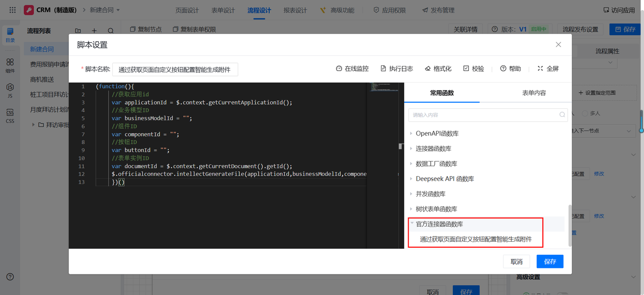Open the 新建合同 breadcrumb dropdown
The width and height of the screenshot is (644, 295).
(x=105, y=10)
